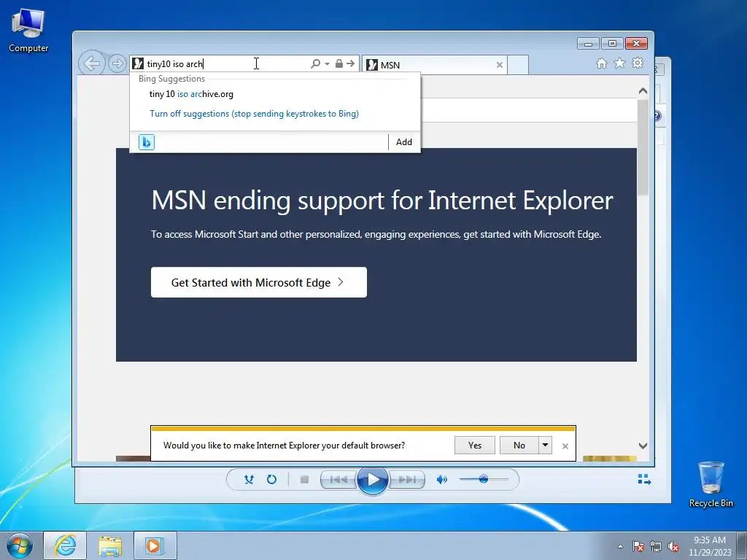
Task: Click the Go arrow in address bar
Action: coord(351,63)
